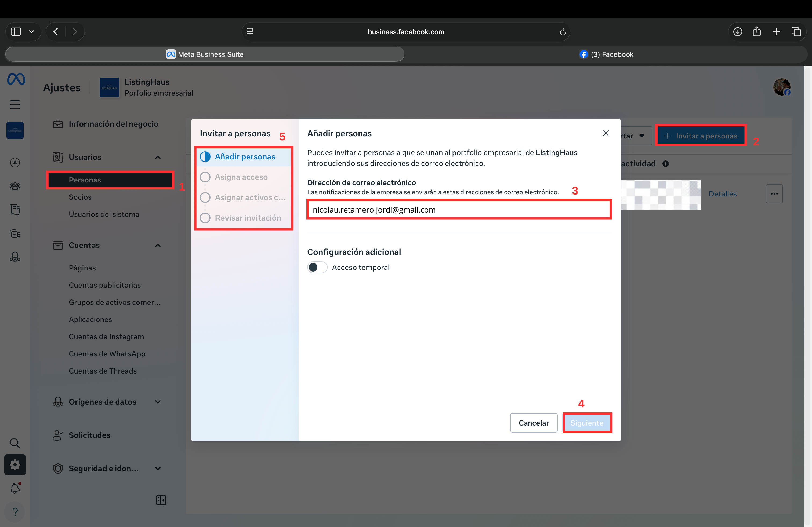
Task: Open the search magnifier icon in sidebar
Action: click(15, 443)
